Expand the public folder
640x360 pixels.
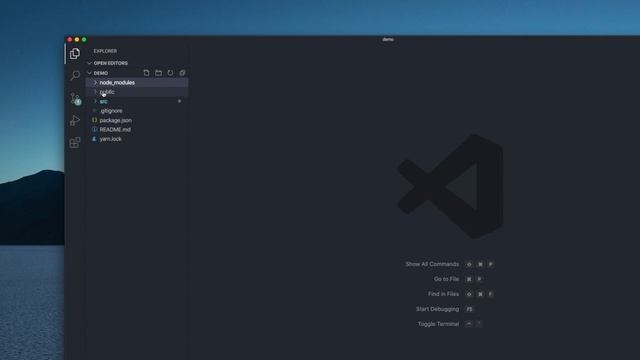point(137,92)
